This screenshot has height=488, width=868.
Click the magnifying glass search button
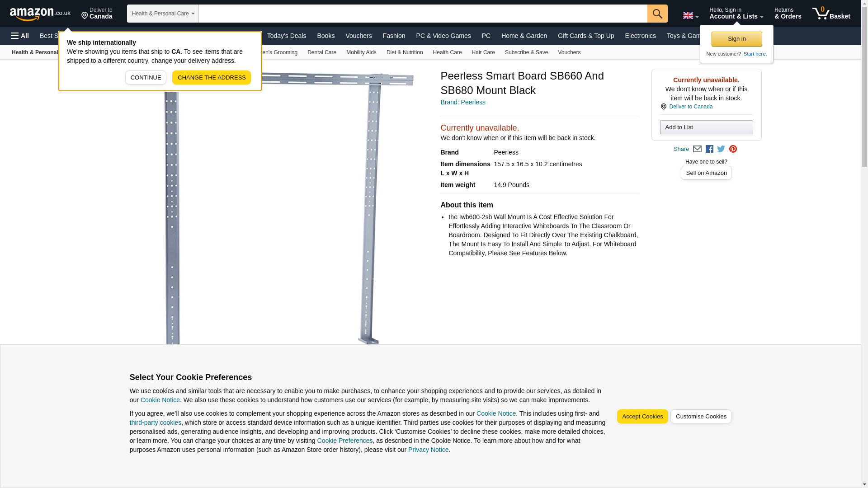[657, 14]
